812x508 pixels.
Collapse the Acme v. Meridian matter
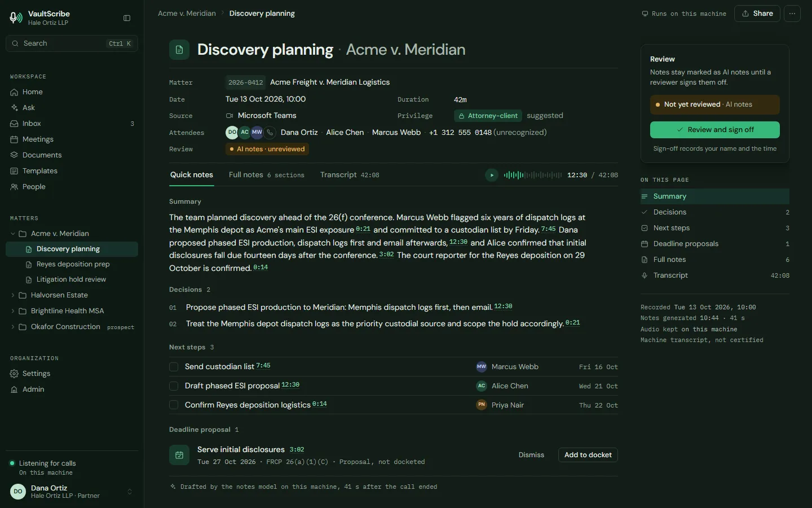coord(13,234)
